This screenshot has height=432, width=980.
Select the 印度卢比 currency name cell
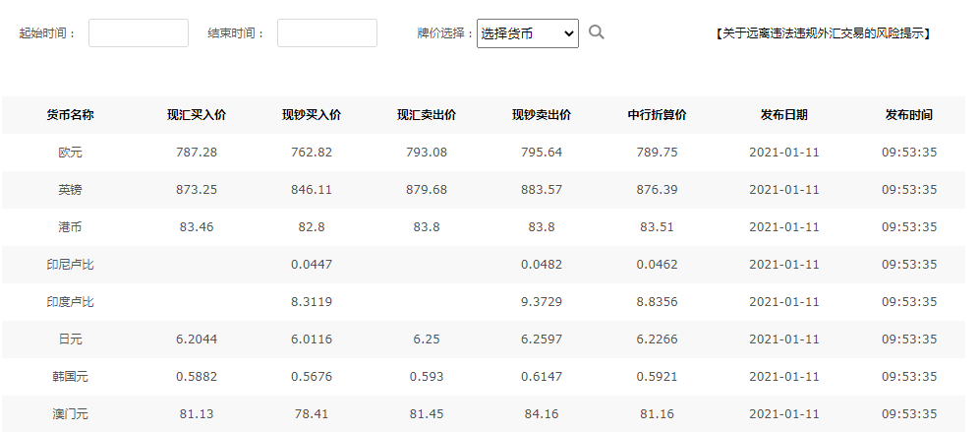point(70,302)
